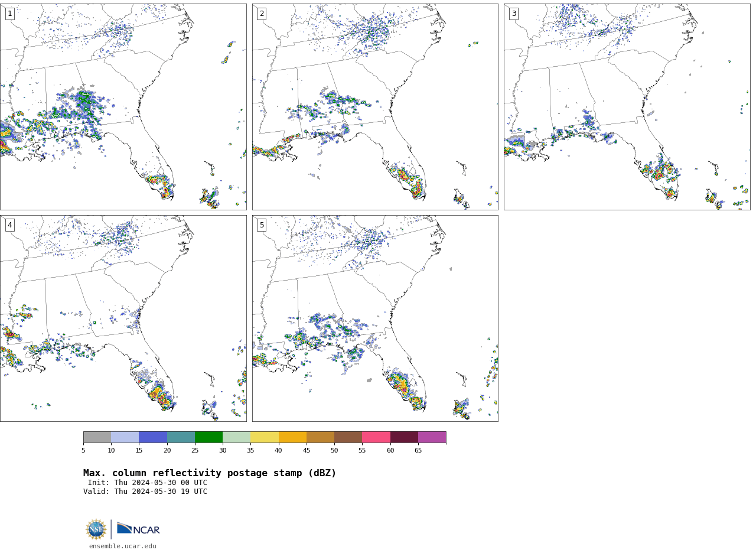Click the gray 5-10 dBZ color swatch
Image resolution: width=756 pixels, height=553 pixels.
tap(97, 437)
